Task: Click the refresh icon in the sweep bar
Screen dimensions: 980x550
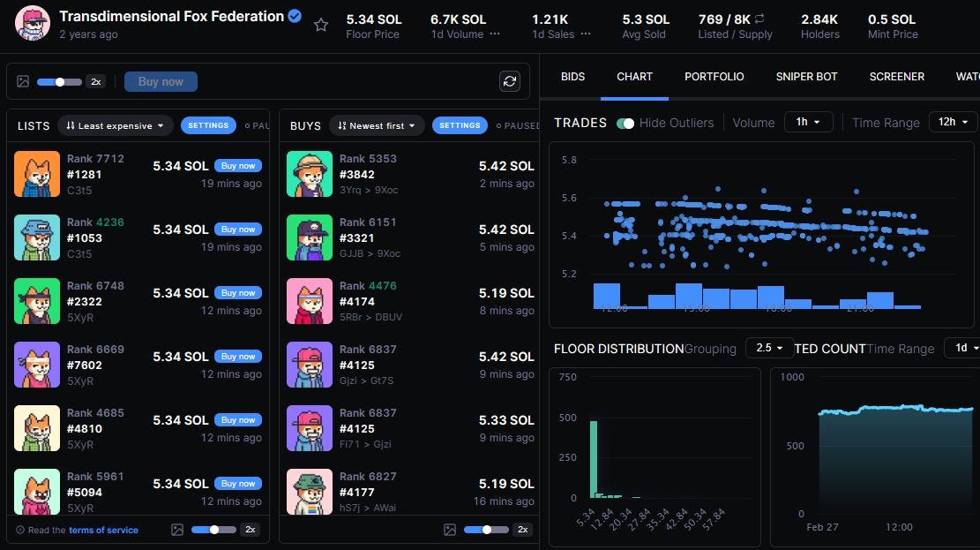Action: pyautogui.click(x=509, y=81)
